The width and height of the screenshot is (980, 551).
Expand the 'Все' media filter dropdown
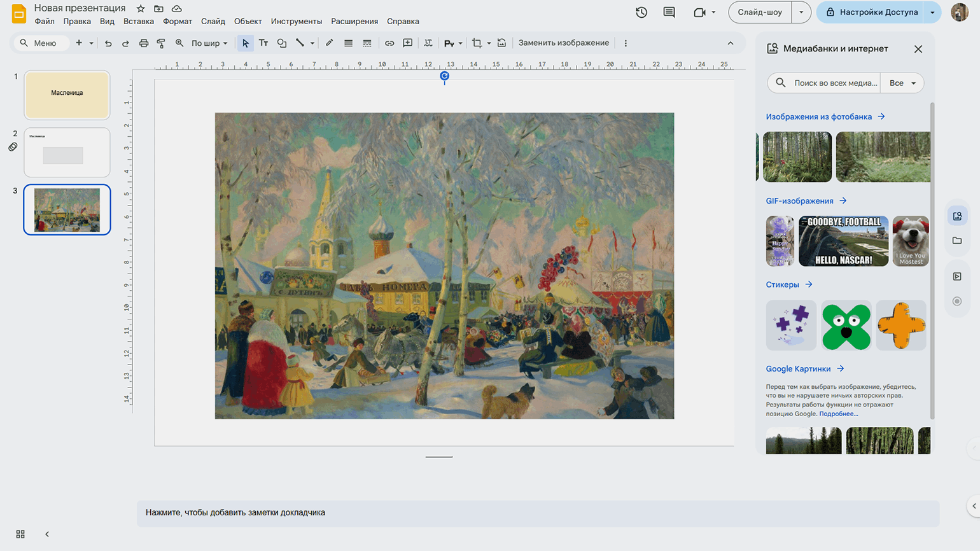pyautogui.click(x=902, y=83)
